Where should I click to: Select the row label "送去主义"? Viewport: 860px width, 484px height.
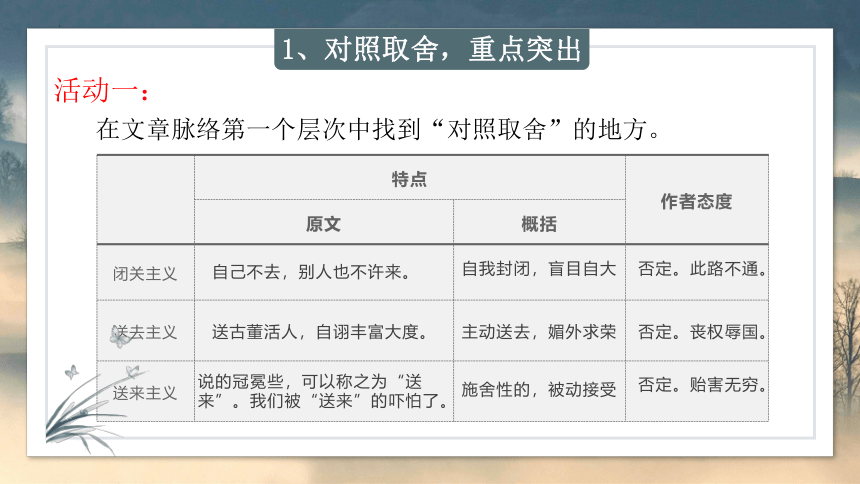click(x=145, y=331)
